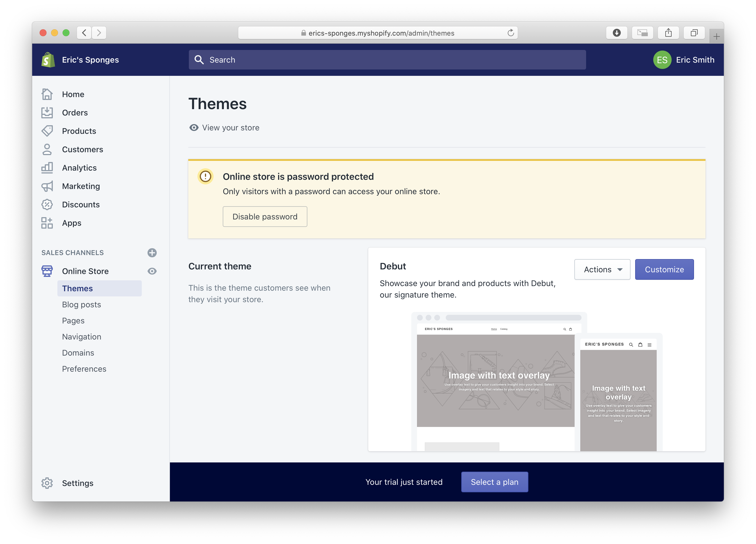This screenshot has height=544, width=756.
Task: Open Blog posts in sidebar submenu
Action: click(81, 304)
